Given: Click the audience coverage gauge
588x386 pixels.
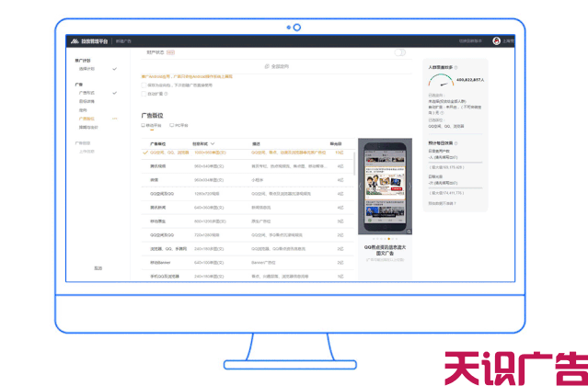Looking at the screenshot, I should coord(442,80).
